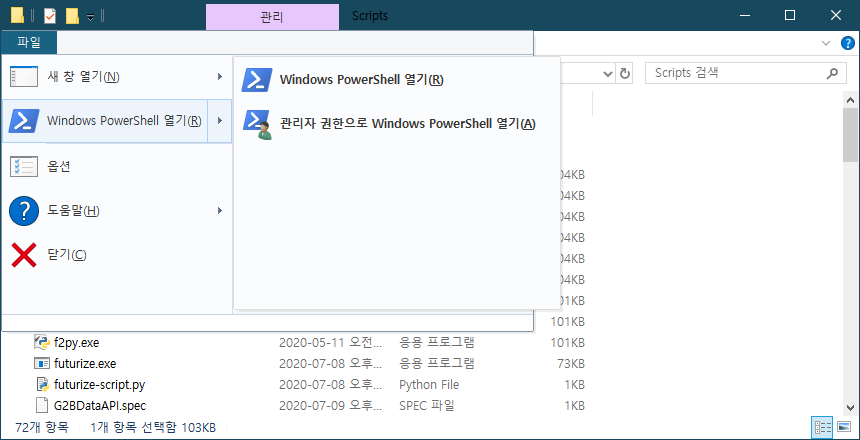Click the 73KB size of futurize.exe
The image size is (860, 440).
click(571, 364)
